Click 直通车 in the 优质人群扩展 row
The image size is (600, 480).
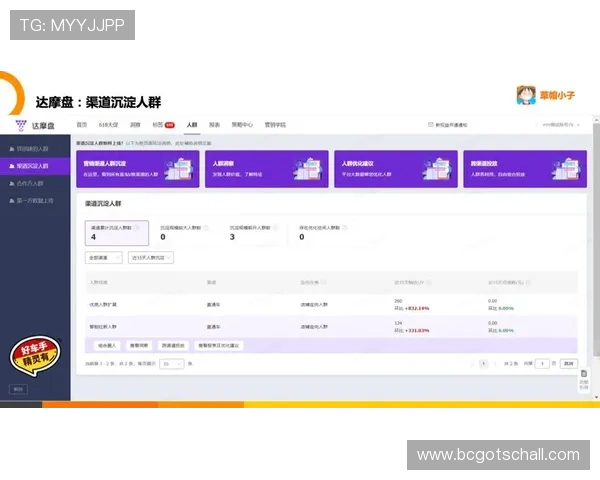[214, 305]
